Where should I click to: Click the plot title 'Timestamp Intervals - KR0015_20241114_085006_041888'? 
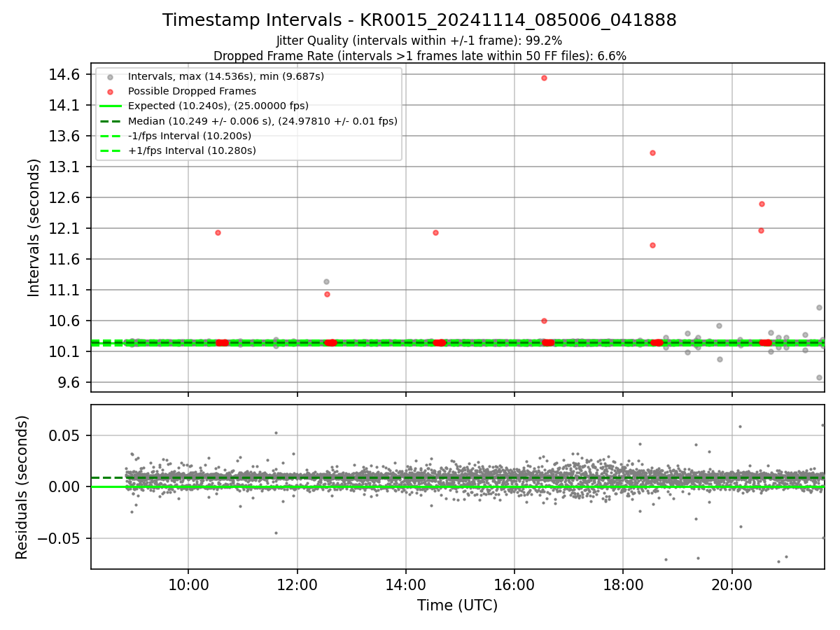pyautogui.click(x=419, y=20)
